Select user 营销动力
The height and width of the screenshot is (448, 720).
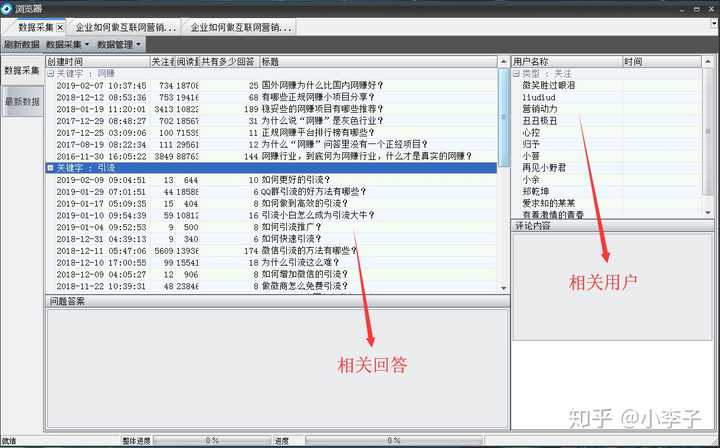540,109
